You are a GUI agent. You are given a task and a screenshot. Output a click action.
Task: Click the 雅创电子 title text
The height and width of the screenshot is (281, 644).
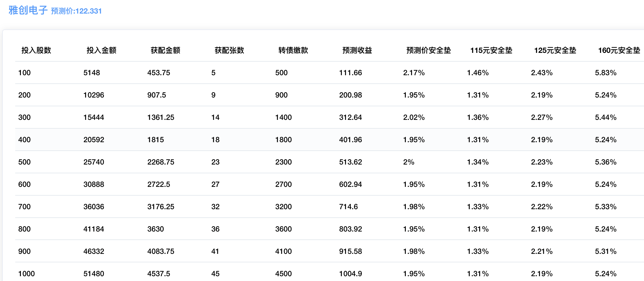click(28, 10)
